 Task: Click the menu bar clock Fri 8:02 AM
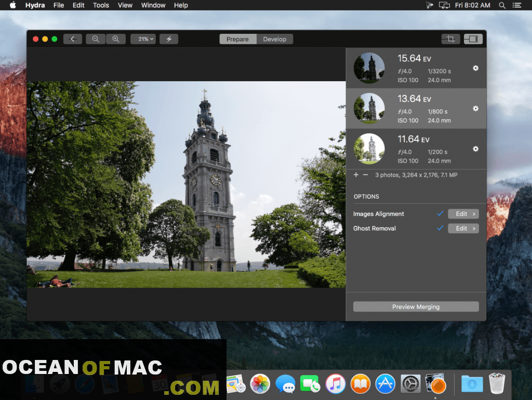pos(472,5)
